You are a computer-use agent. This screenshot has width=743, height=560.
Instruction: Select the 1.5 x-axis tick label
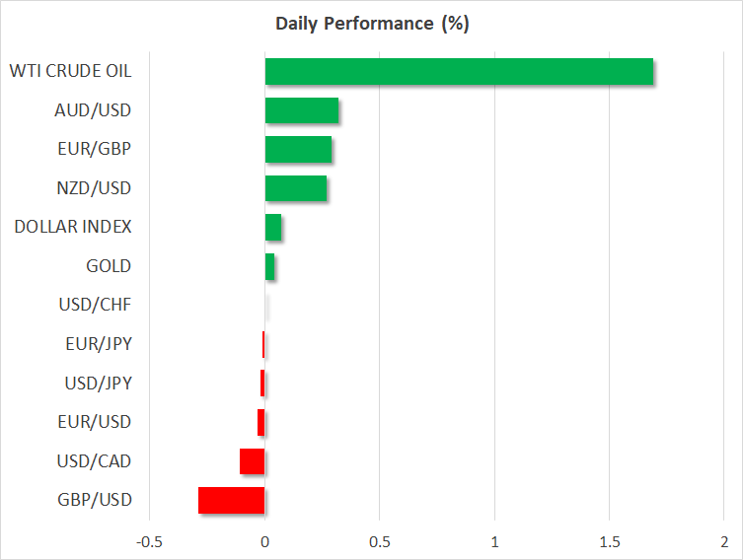pyautogui.click(x=609, y=541)
